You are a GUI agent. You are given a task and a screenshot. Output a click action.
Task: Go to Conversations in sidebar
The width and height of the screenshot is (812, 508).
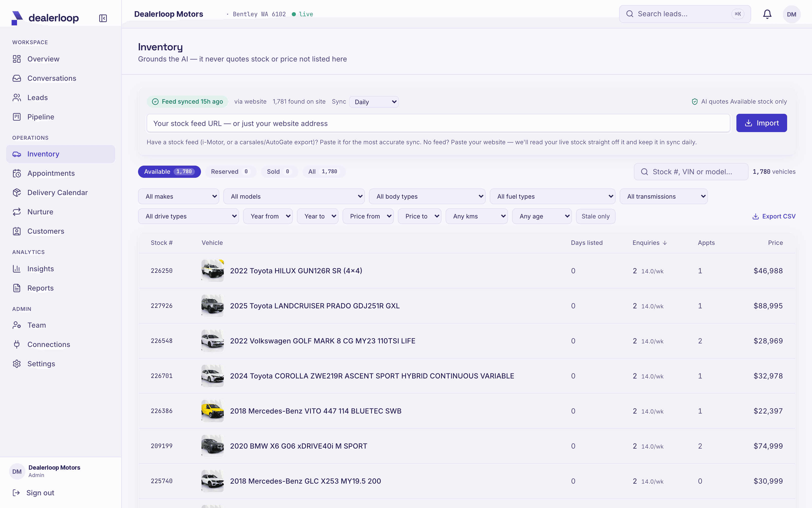pos(61,78)
